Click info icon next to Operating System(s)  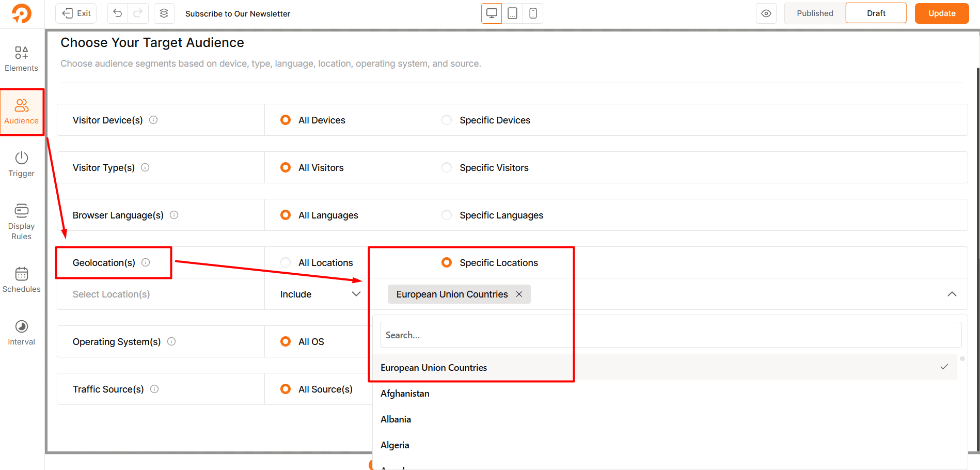tap(171, 341)
